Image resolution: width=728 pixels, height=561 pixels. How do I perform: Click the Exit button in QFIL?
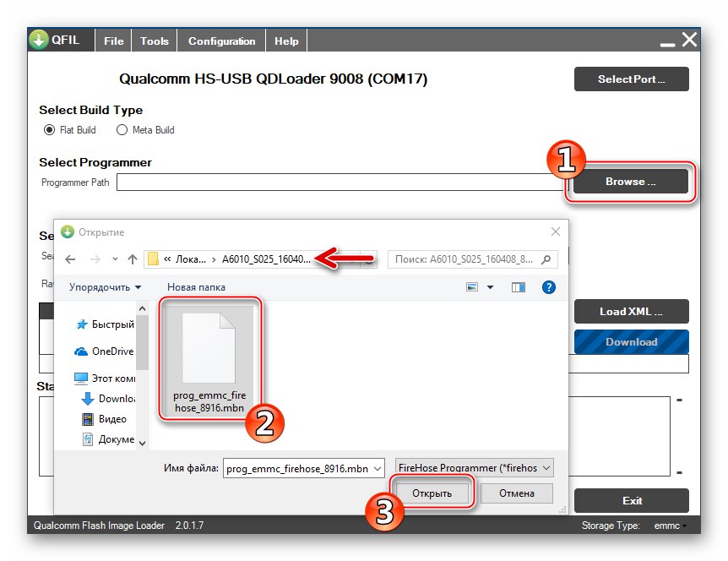632,501
